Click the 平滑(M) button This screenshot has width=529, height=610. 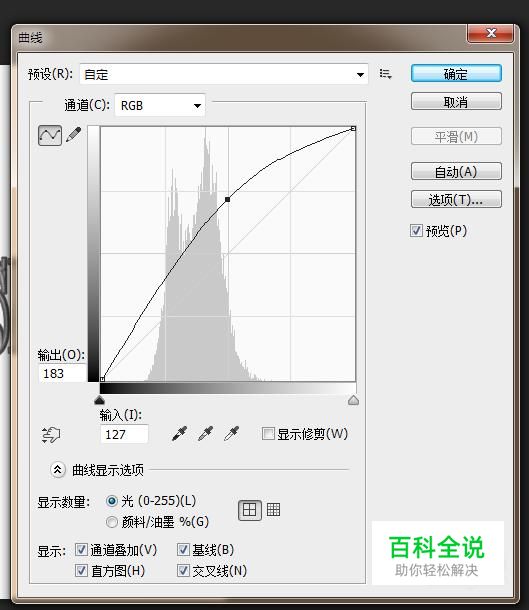(x=456, y=137)
